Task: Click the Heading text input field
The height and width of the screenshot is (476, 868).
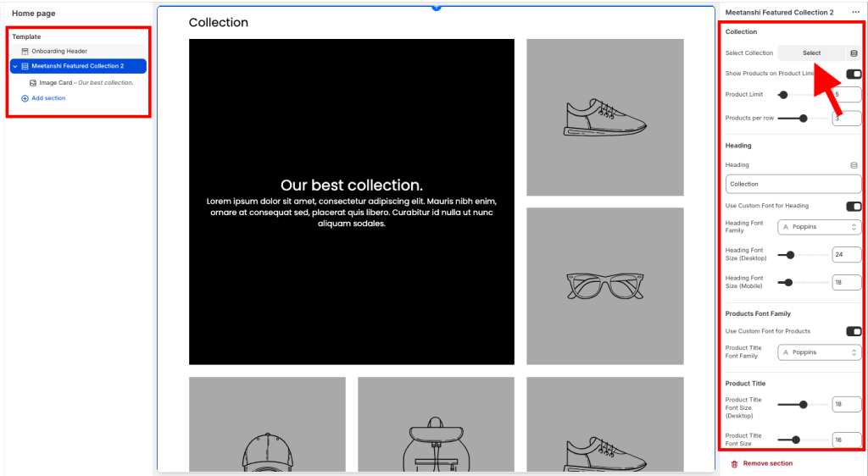Action: [793, 184]
